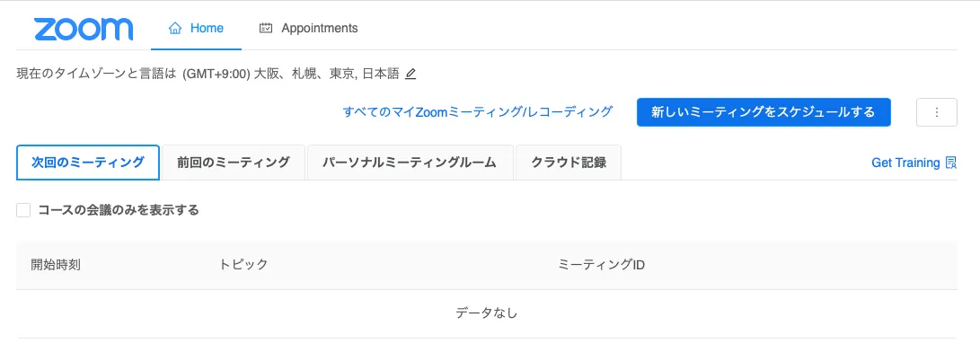Click the ミーティングID column header
This screenshot has width=980, height=352.
(601, 265)
